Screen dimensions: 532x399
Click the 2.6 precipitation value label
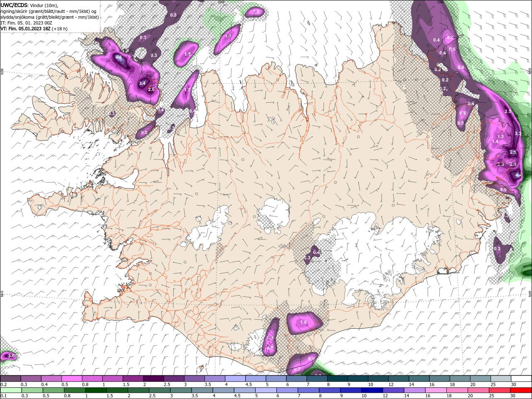click(x=151, y=89)
